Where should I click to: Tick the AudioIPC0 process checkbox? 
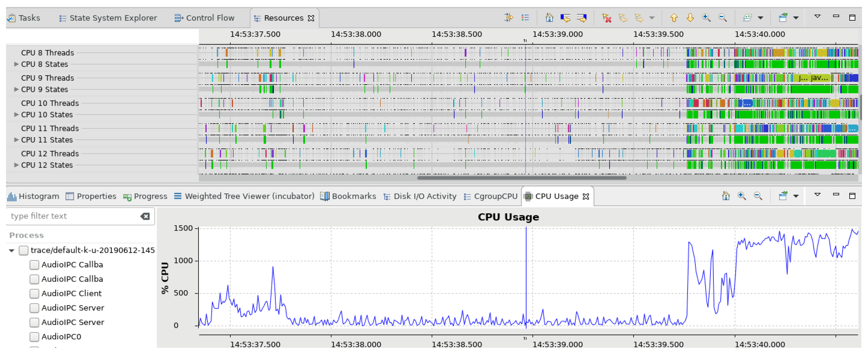pyautogui.click(x=34, y=337)
